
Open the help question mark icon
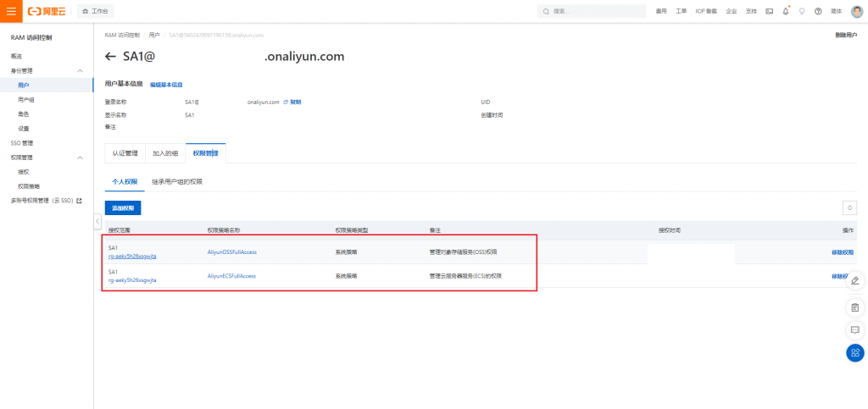coord(818,11)
